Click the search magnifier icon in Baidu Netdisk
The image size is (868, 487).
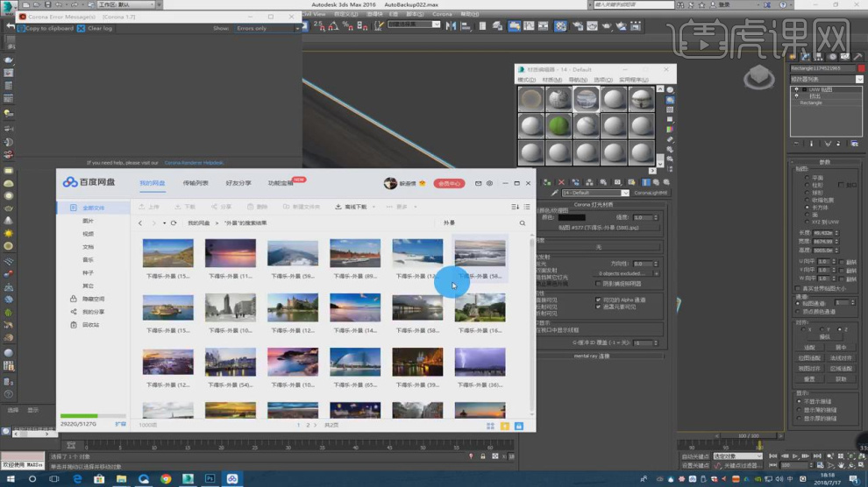[522, 222]
